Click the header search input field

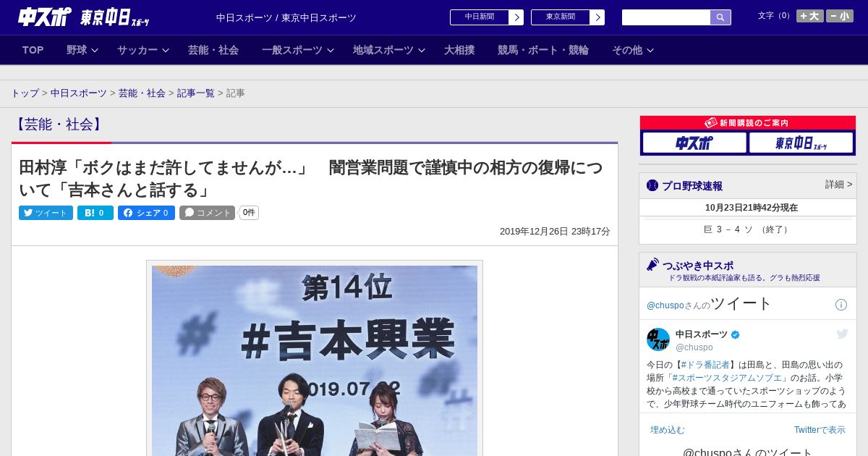[x=666, y=17]
